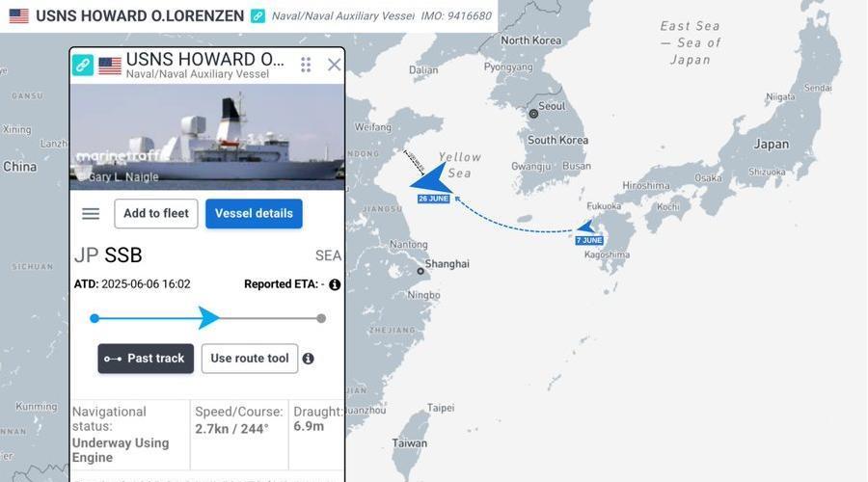Close the vessel info popup
This screenshot has height=482, width=868.
coord(334,65)
